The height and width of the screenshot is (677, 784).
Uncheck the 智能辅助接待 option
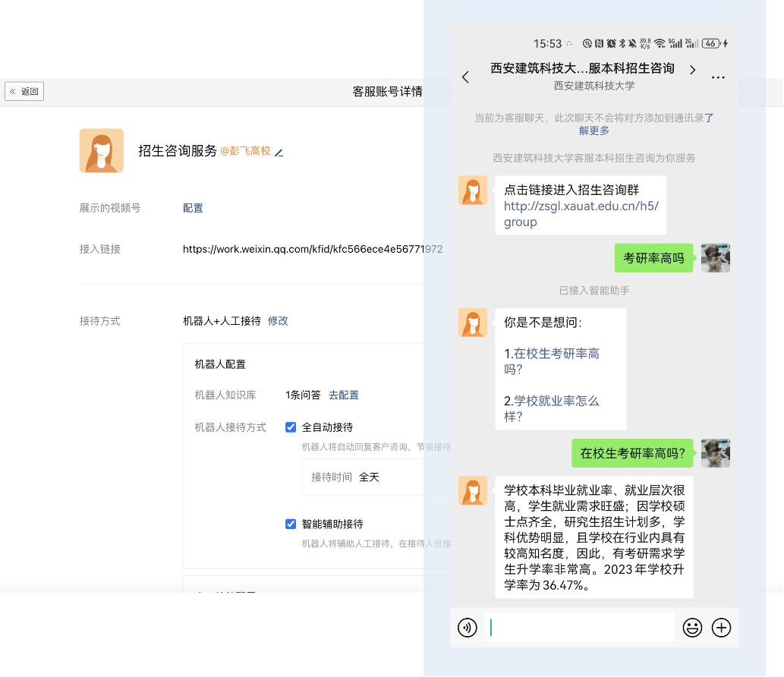291,524
